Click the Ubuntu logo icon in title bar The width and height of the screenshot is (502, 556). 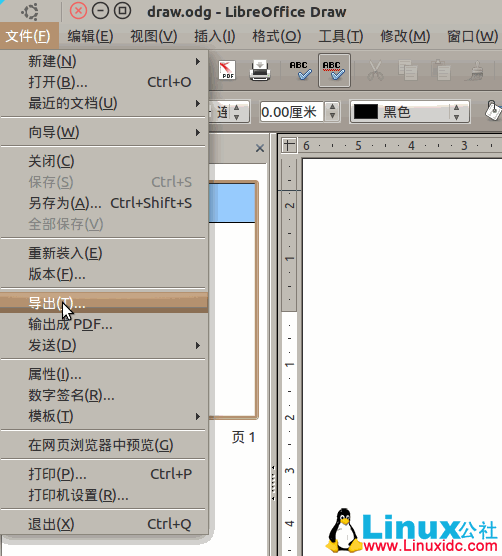point(29,12)
